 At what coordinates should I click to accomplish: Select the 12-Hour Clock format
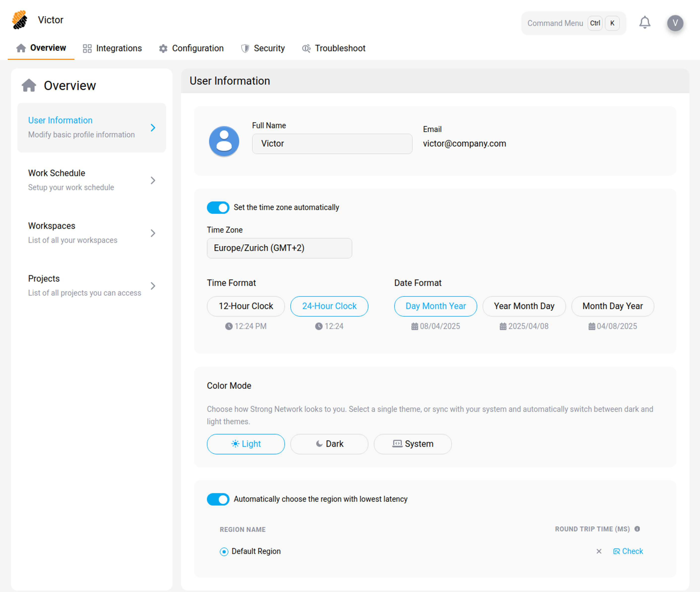coord(245,306)
